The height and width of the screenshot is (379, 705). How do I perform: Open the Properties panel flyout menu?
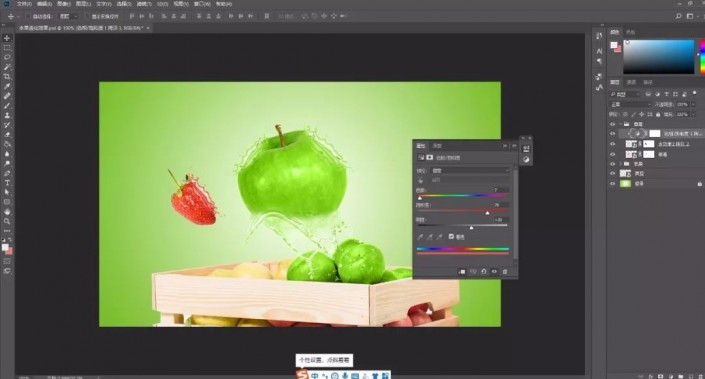514,146
